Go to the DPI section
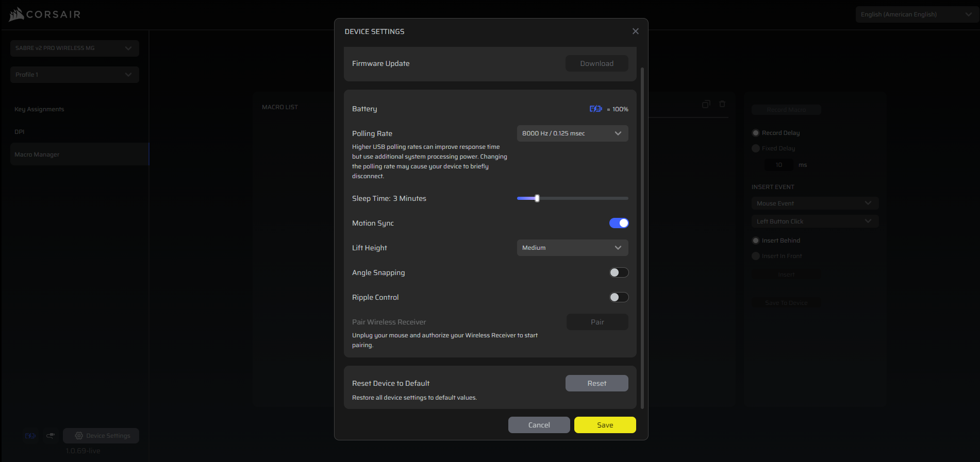This screenshot has height=462, width=980. [20, 132]
